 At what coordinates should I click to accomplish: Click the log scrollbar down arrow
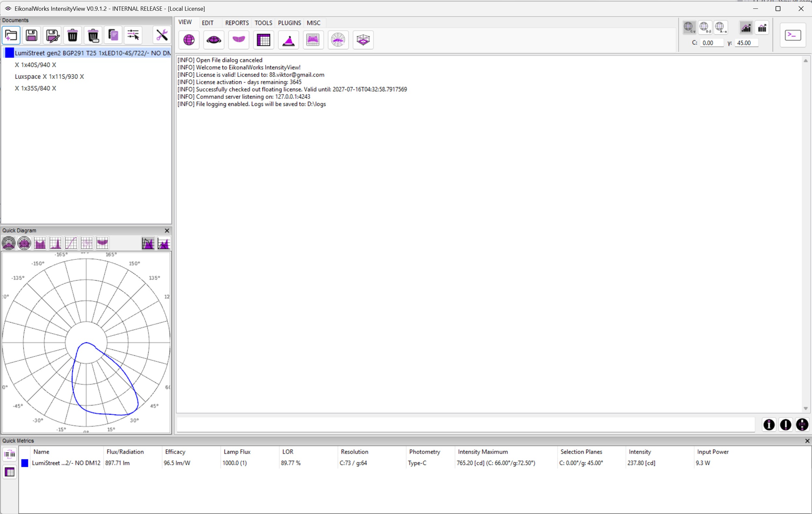click(x=805, y=409)
